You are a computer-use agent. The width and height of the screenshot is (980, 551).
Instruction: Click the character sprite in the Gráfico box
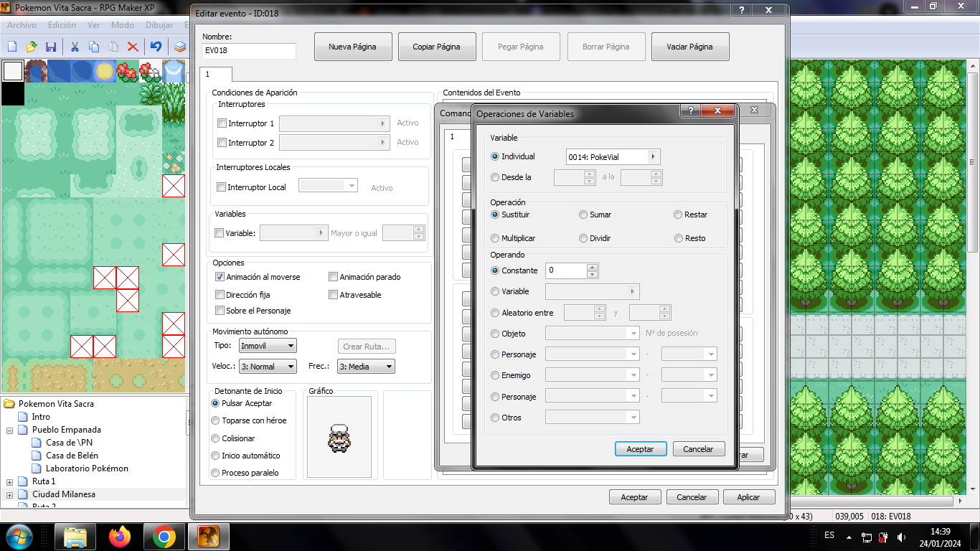(x=339, y=438)
